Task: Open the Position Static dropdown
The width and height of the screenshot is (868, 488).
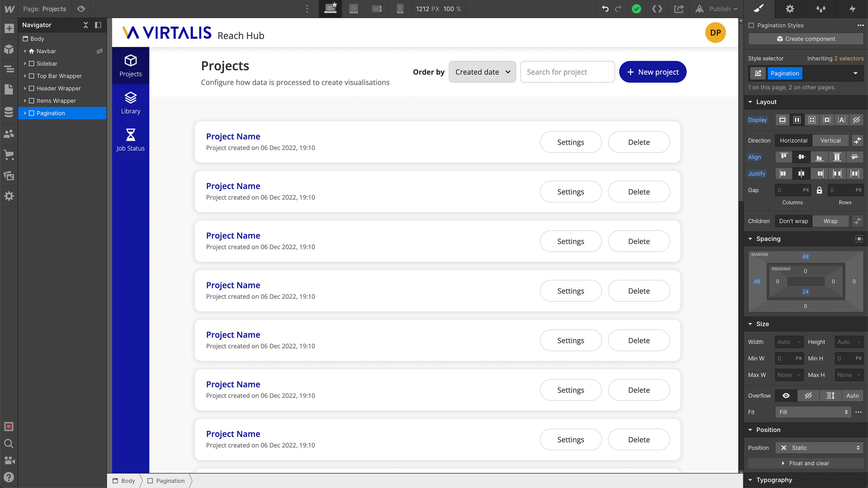Action: (819, 448)
